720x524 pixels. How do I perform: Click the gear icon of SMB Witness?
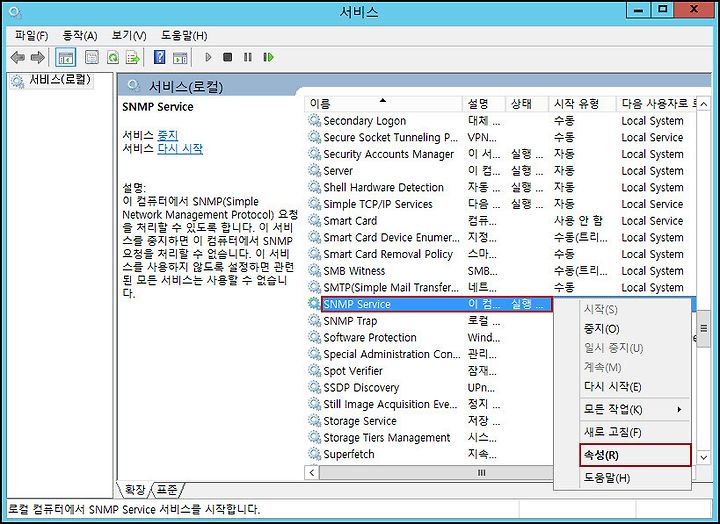pyautogui.click(x=315, y=271)
